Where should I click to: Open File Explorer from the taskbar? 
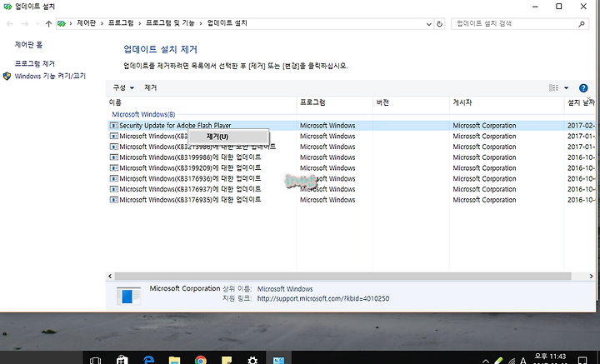174,360
